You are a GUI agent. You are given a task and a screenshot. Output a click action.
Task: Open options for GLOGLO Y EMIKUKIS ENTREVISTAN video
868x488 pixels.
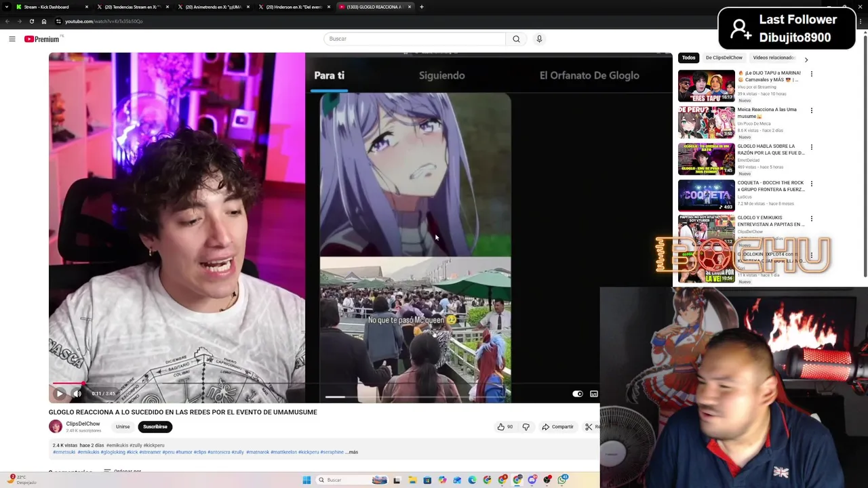point(812,219)
